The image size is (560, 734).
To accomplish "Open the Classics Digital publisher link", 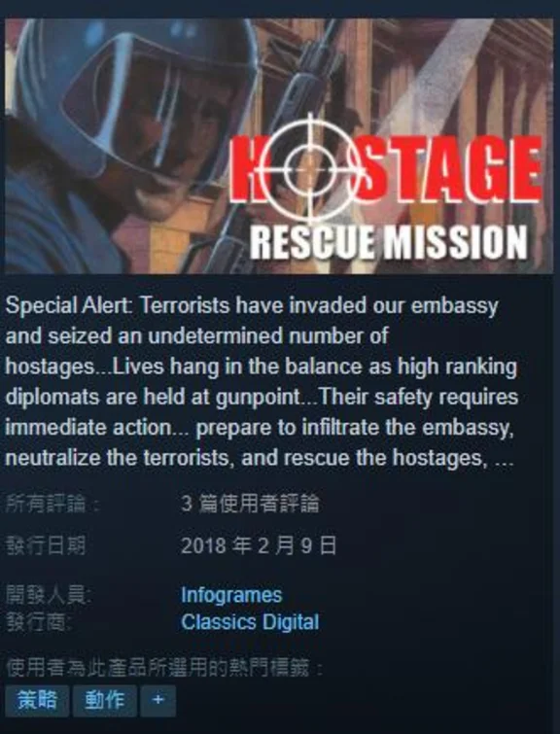I will click(x=250, y=622).
